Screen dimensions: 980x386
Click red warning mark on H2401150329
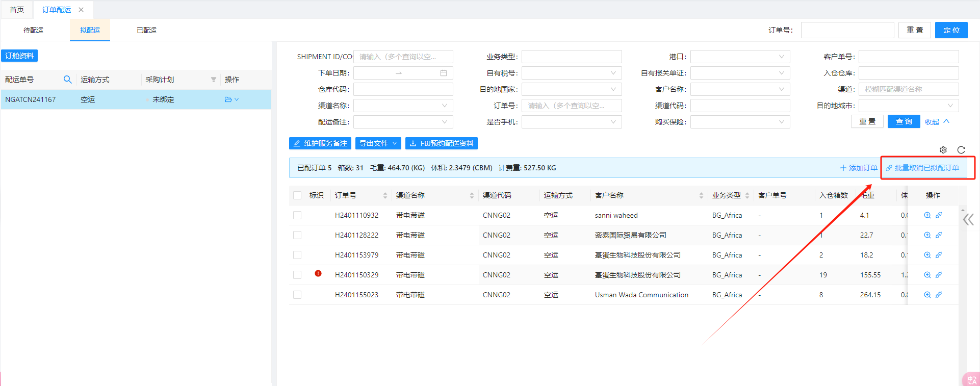[x=318, y=273]
